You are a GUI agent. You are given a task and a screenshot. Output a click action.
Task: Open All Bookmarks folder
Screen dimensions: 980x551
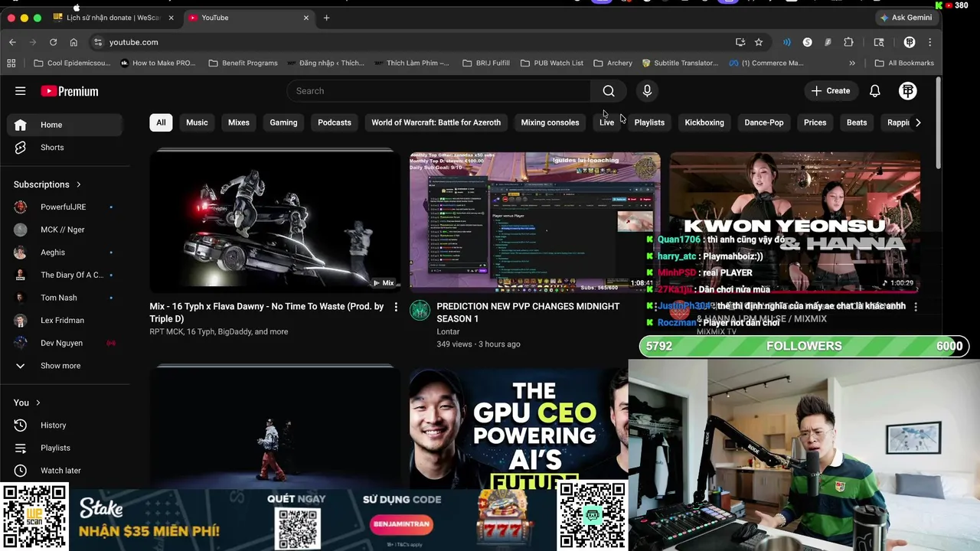pos(904,63)
